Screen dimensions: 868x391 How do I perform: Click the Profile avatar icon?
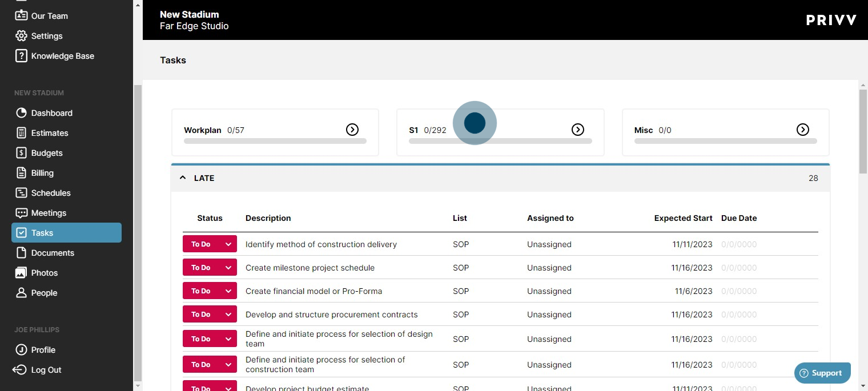point(21,350)
